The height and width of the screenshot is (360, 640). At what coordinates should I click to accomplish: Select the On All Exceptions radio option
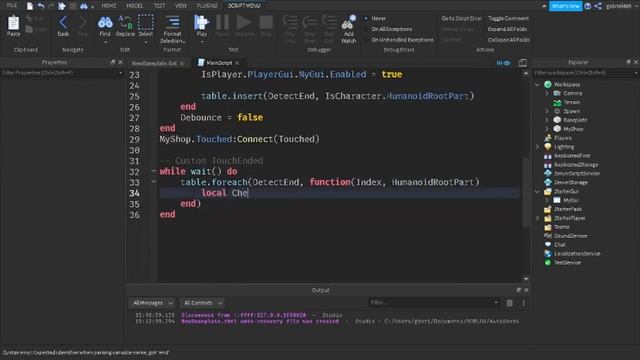click(x=366, y=29)
